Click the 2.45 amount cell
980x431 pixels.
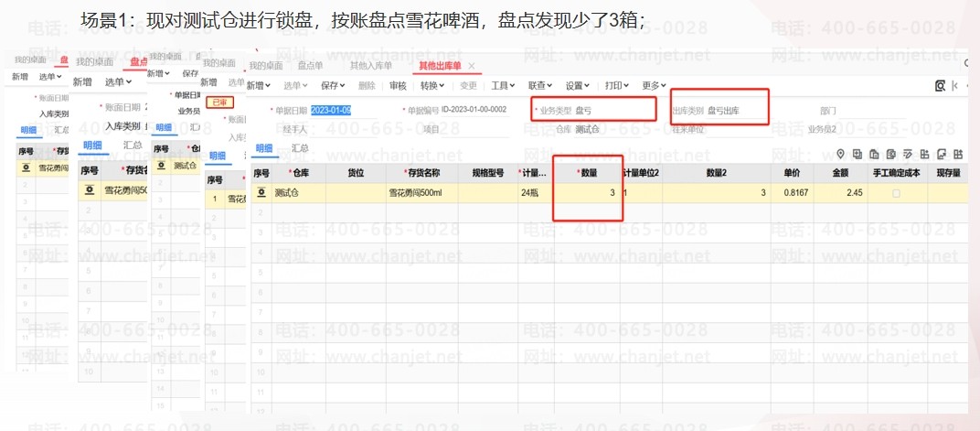pyautogui.click(x=839, y=193)
